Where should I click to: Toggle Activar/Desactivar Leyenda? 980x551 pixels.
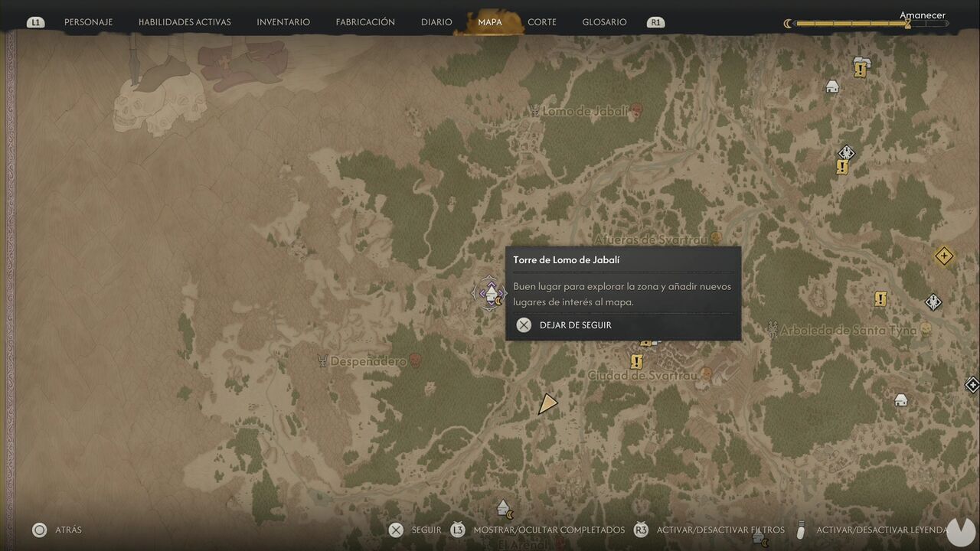(871, 530)
